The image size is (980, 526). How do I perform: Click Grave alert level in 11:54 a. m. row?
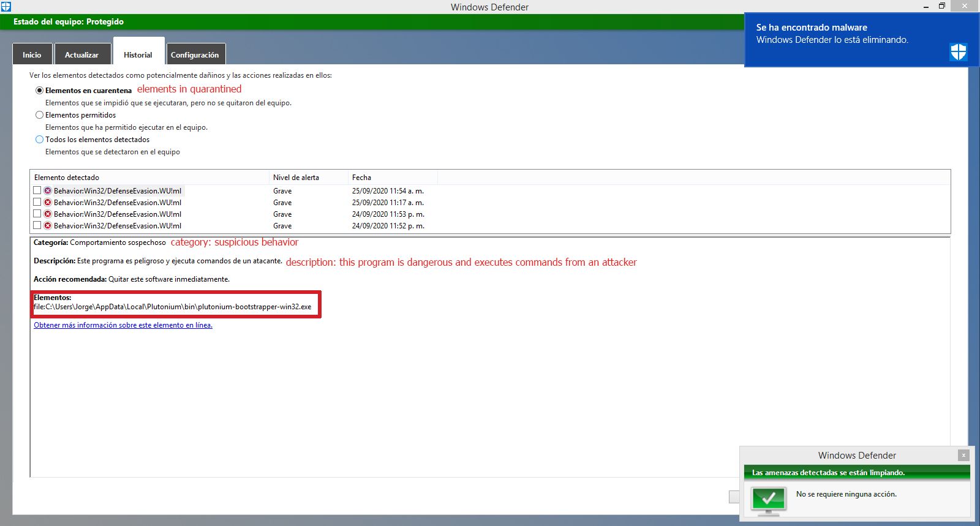282,190
